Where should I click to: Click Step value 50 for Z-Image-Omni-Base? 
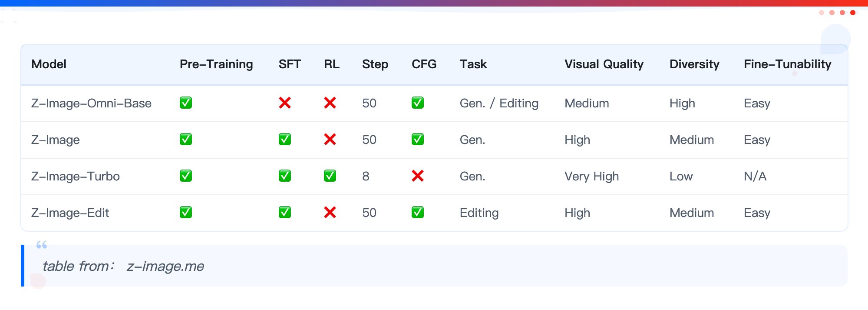coord(369,103)
